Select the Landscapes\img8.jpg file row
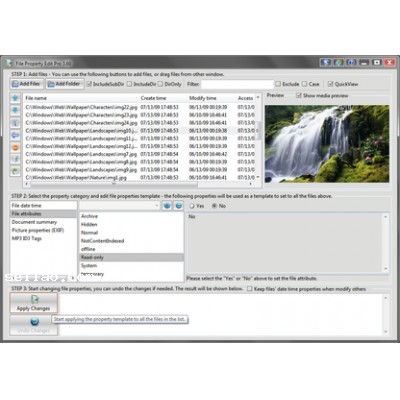Image resolution: width=400 pixels, height=400 pixels. pyautogui.click(x=139, y=162)
